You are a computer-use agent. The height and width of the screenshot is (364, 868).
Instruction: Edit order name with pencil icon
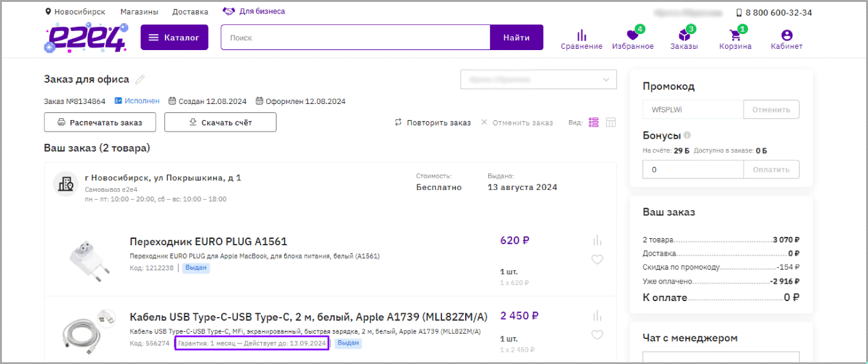tap(140, 80)
